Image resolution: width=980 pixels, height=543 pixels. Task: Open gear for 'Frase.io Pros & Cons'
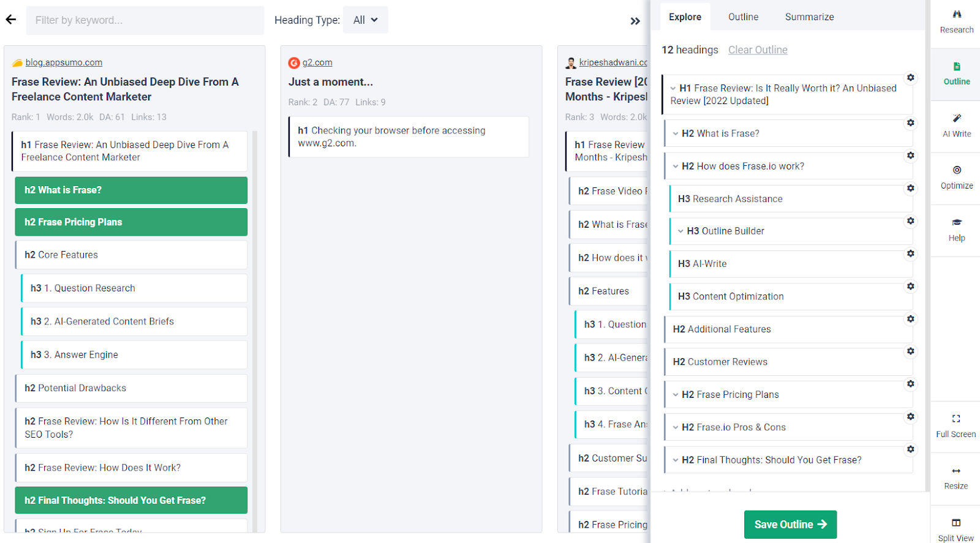click(911, 417)
